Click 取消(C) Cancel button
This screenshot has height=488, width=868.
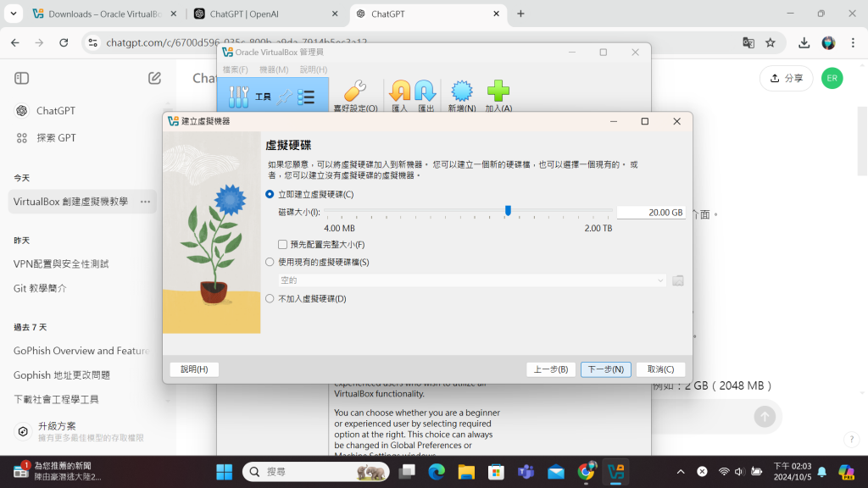(x=660, y=369)
